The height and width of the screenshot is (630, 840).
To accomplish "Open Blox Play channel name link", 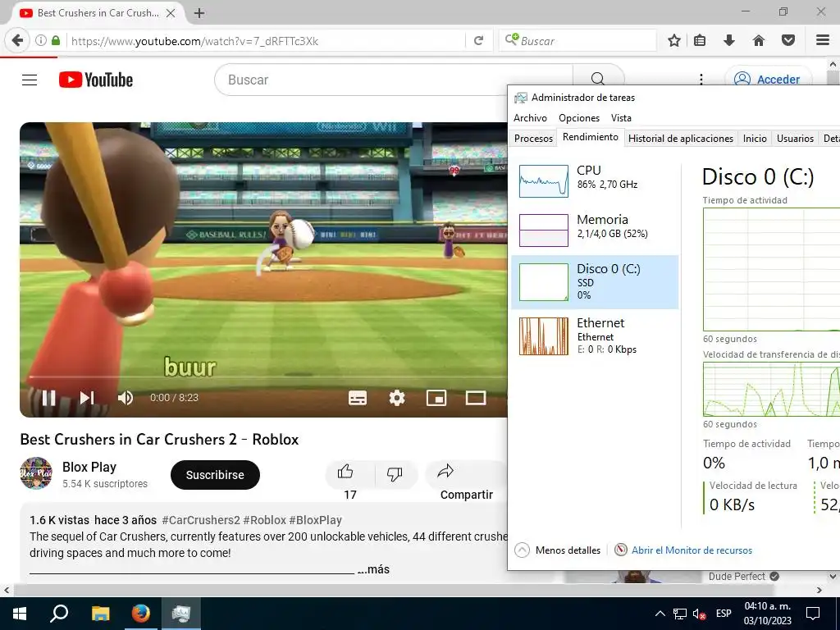I will click(89, 467).
